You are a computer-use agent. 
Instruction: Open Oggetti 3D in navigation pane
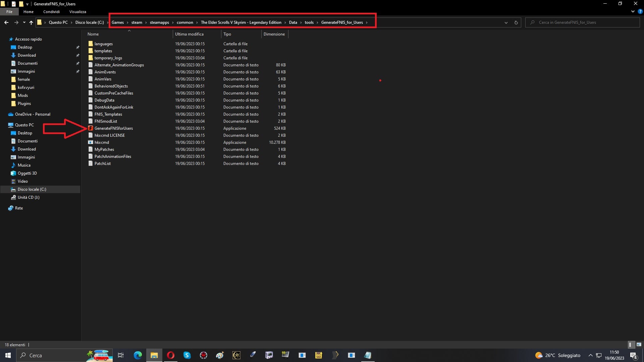click(27, 173)
